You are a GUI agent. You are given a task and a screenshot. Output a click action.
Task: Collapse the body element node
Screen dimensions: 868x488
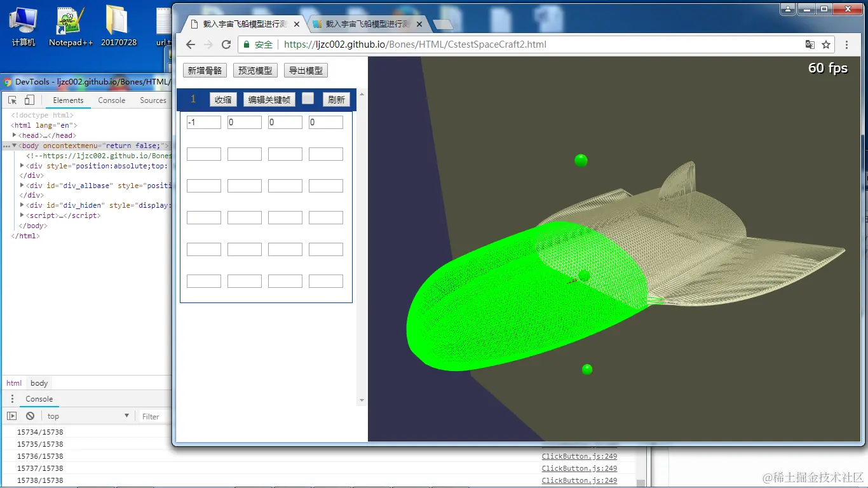[x=15, y=146]
